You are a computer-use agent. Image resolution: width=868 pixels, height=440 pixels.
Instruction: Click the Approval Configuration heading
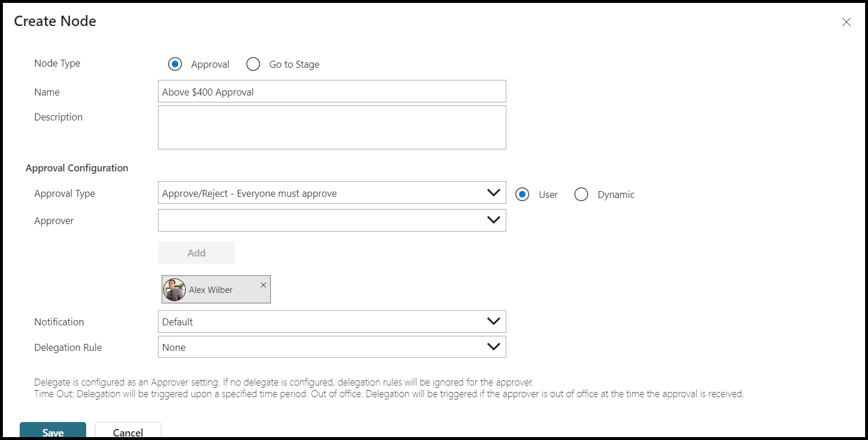pos(77,168)
